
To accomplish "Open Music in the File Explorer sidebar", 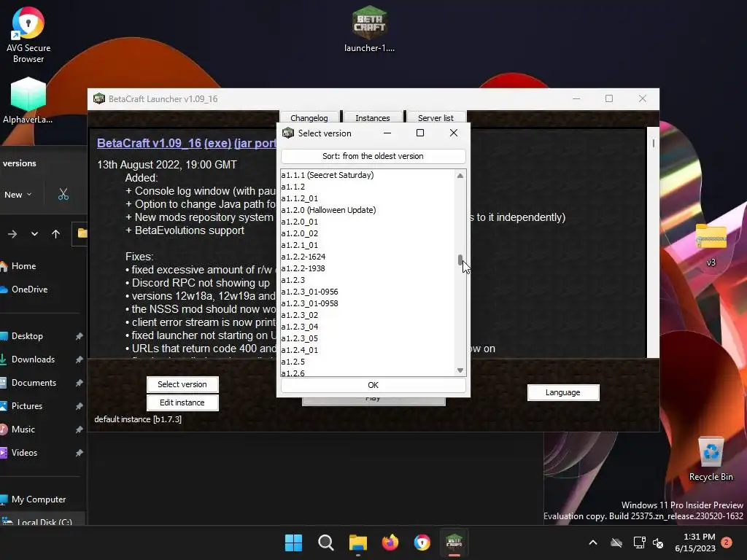I will click(23, 429).
